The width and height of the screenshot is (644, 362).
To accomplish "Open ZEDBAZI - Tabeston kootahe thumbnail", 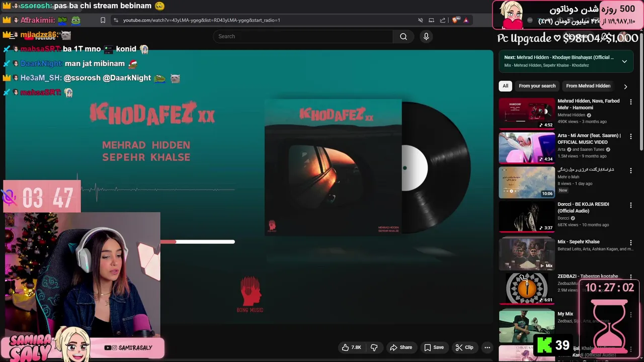I will tap(527, 289).
